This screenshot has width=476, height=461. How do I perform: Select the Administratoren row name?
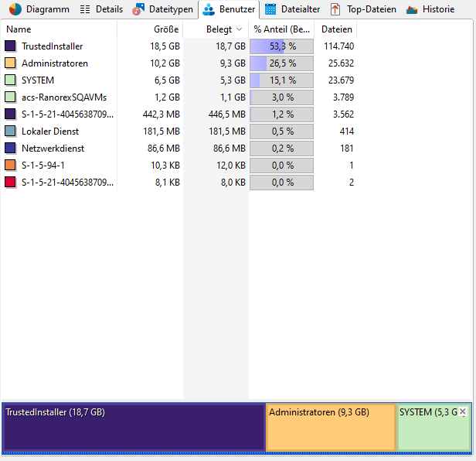pyautogui.click(x=55, y=63)
